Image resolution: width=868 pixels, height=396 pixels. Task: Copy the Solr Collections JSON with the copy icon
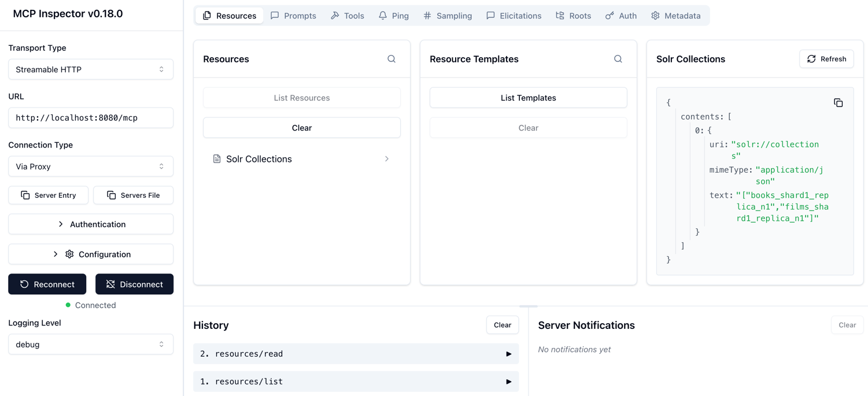pyautogui.click(x=839, y=102)
